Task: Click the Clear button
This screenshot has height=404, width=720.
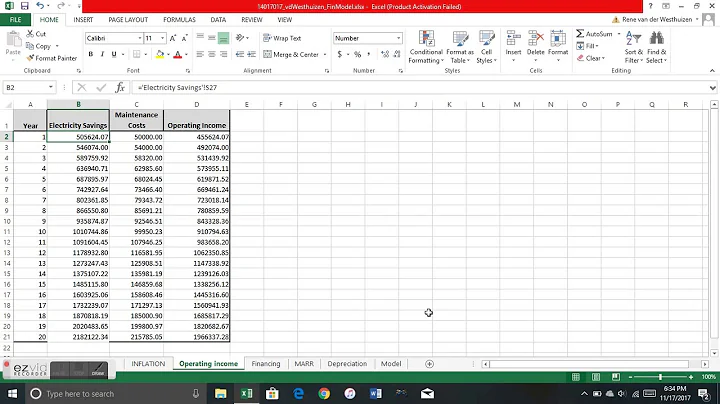Action: [x=591, y=58]
